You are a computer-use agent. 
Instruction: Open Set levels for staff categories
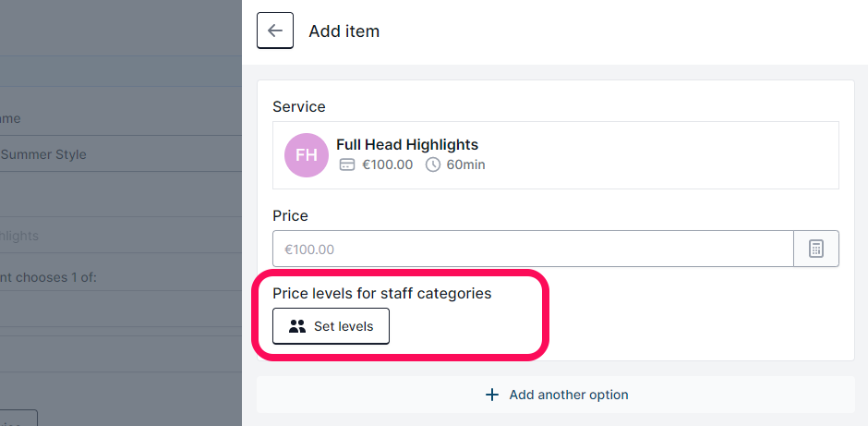tap(331, 326)
